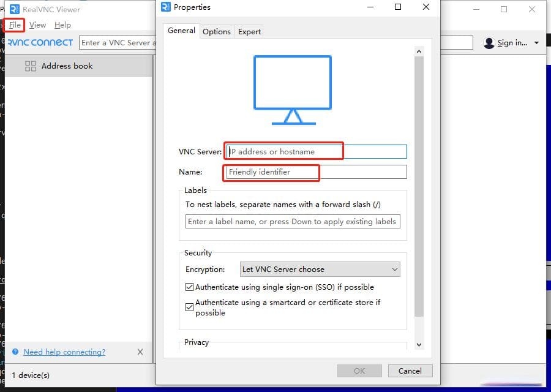Image resolution: width=551 pixels, height=392 pixels.
Task: Toggle single sign-on (SSO) authentication checkbox
Action: (x=189, y=287)
